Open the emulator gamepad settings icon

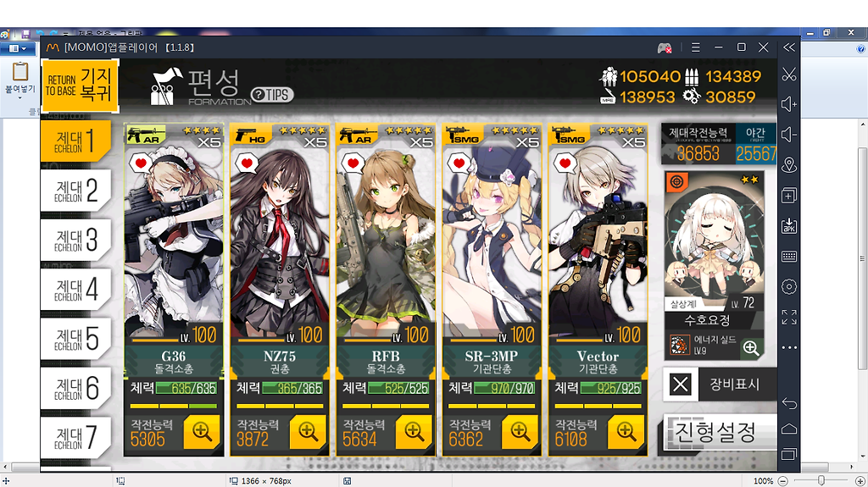[665, 48]
